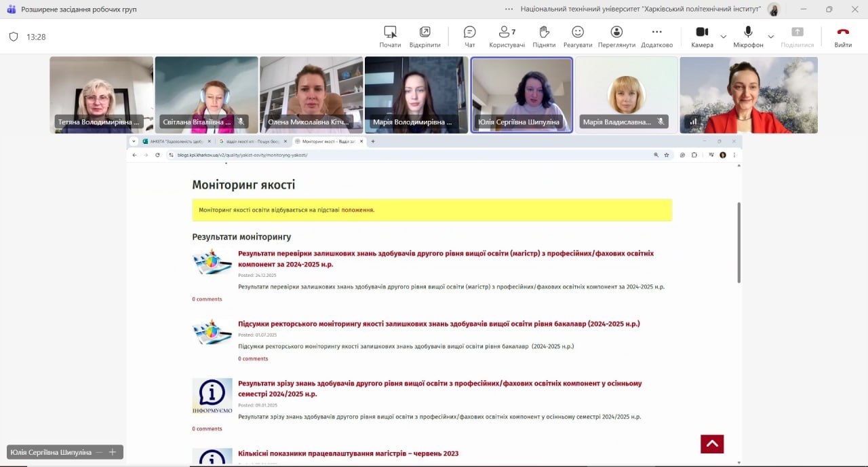The width and height of the screenshot is (868, 467).
Task: Click the Почати pop-out icon
Action: pos(390,33)
